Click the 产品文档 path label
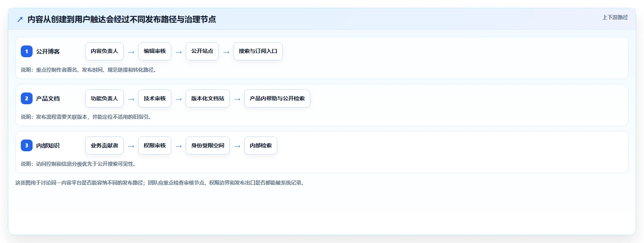The height and width of the screenshot is (243, 644). (x=48, y=98)
